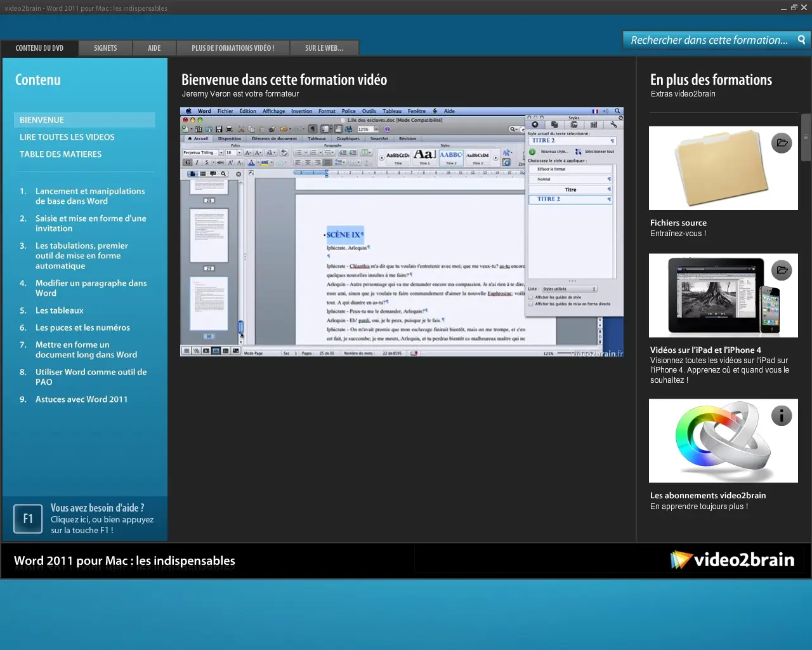Screen dimensions: 812x650
Task: Open folder icon on Fichiers source card
Action: [782, 143]
